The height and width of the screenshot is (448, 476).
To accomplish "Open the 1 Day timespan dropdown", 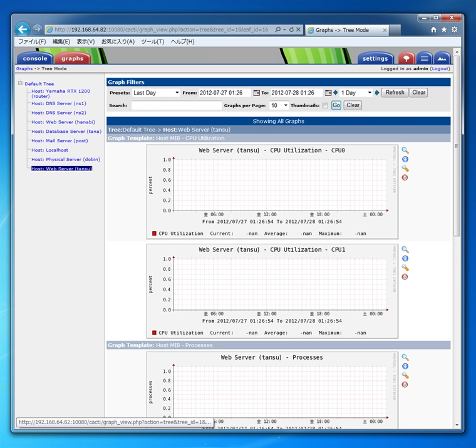I will click(x=356, y=93).
